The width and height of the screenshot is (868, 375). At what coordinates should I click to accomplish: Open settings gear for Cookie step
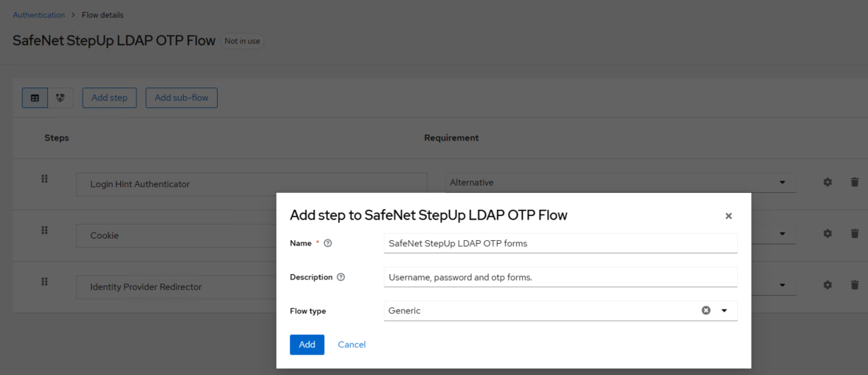[x=827, y=234]
